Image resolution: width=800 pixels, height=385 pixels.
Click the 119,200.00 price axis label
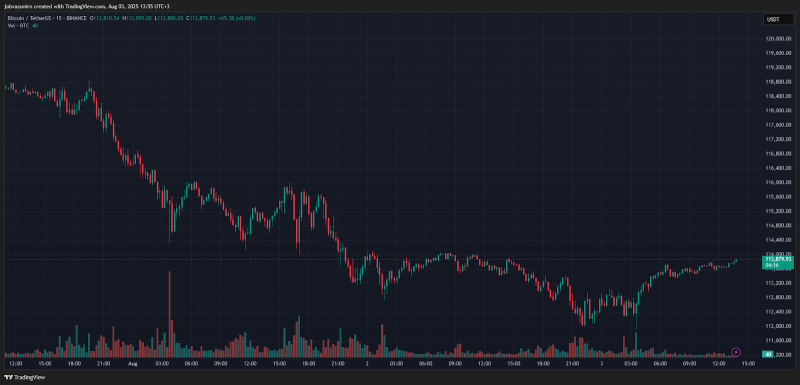click(778, 67)
